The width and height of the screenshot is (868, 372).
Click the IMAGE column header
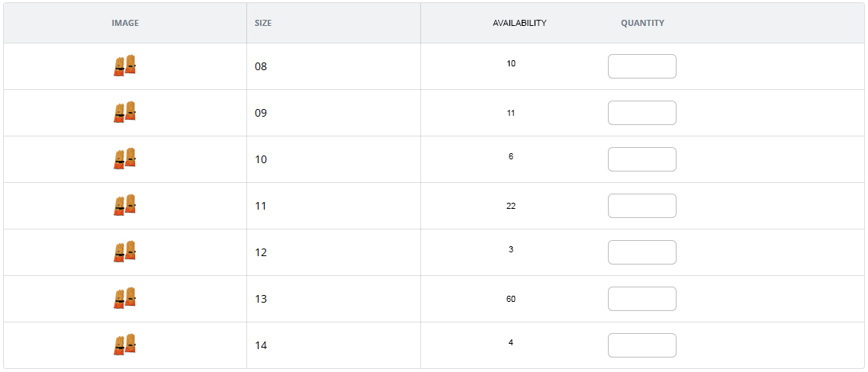click(125, 23)
